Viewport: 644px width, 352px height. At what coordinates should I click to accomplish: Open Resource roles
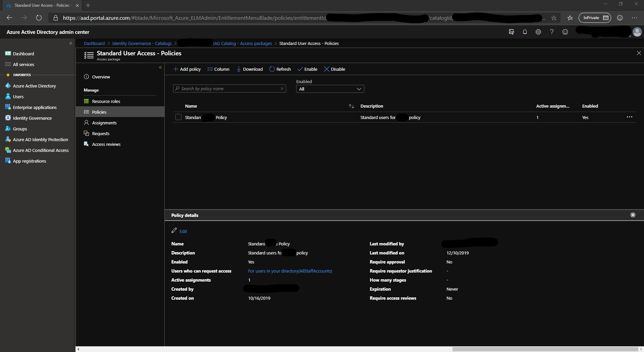coord(106,101)
